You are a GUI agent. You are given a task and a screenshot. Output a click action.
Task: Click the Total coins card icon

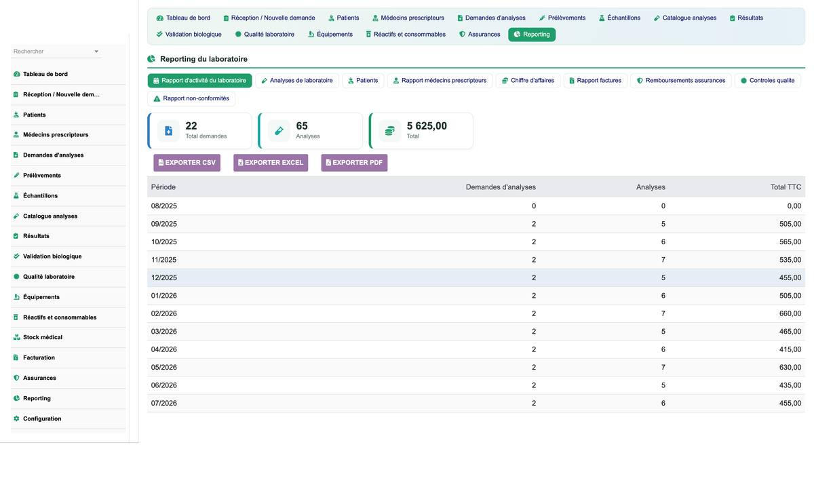coord(390,131)
